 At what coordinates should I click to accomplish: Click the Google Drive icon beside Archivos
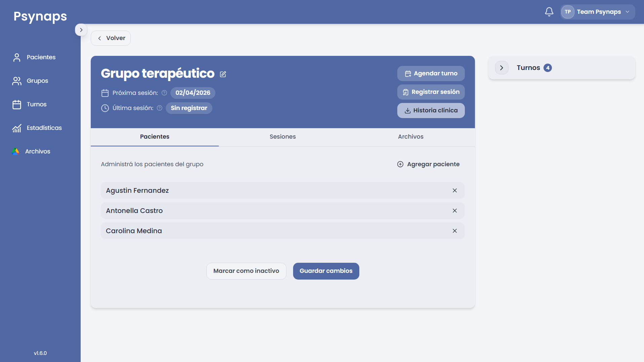pyautogui.click(x=15, y=151)
